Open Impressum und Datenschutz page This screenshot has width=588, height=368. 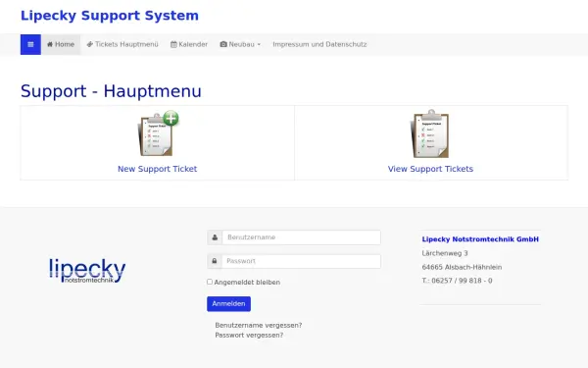point(319,44)
